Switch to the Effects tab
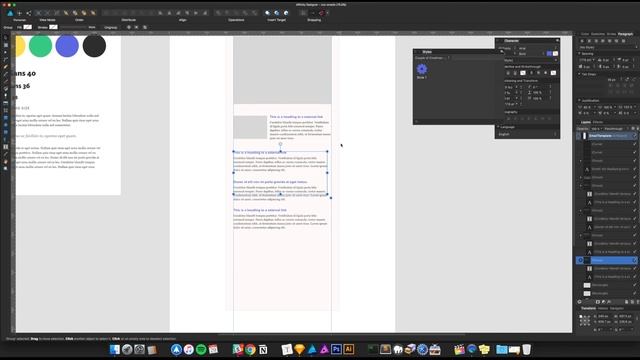Viewport: 640px width, 360px height. coord(598,122)
